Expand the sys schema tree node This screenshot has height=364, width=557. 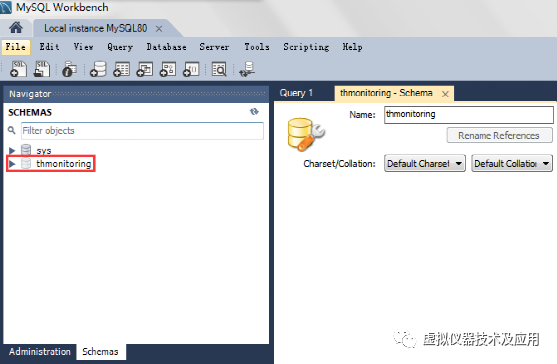pos(12,151)
